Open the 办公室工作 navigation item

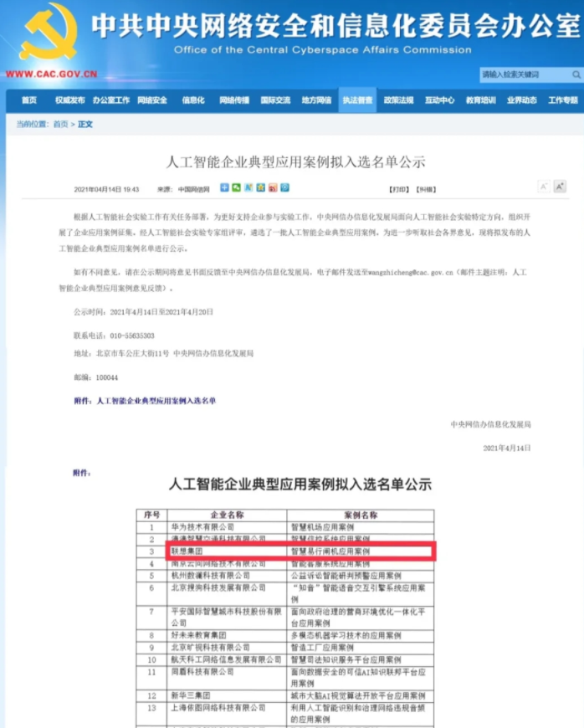point(111,100)
